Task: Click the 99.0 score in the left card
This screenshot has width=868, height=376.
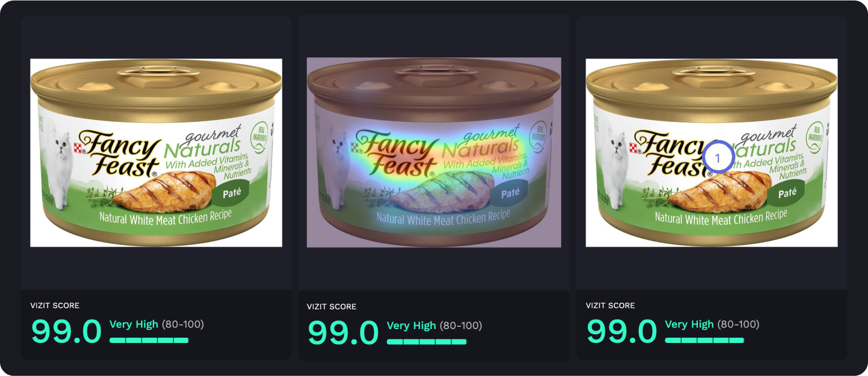Action: [x=66, y=331]
